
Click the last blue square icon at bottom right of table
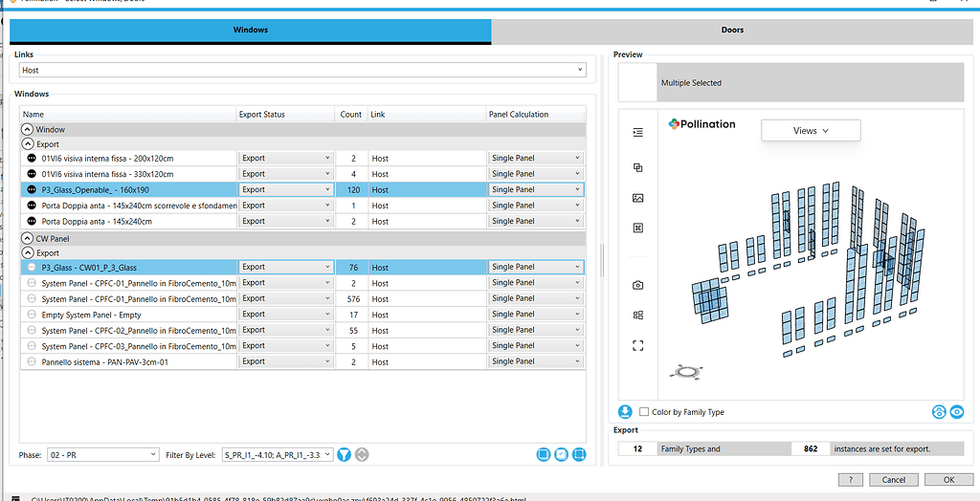coord(579,455)
